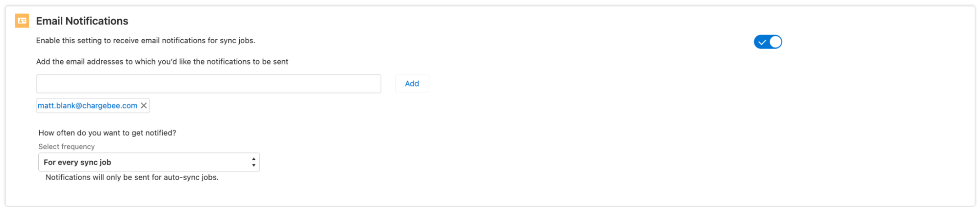980x207 pixels.
Task: Click the "Enable this setting" description text
Action: point(146,41)
